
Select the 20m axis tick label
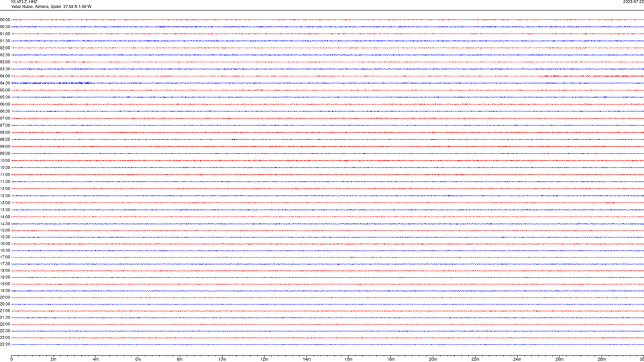coord(433,359)
